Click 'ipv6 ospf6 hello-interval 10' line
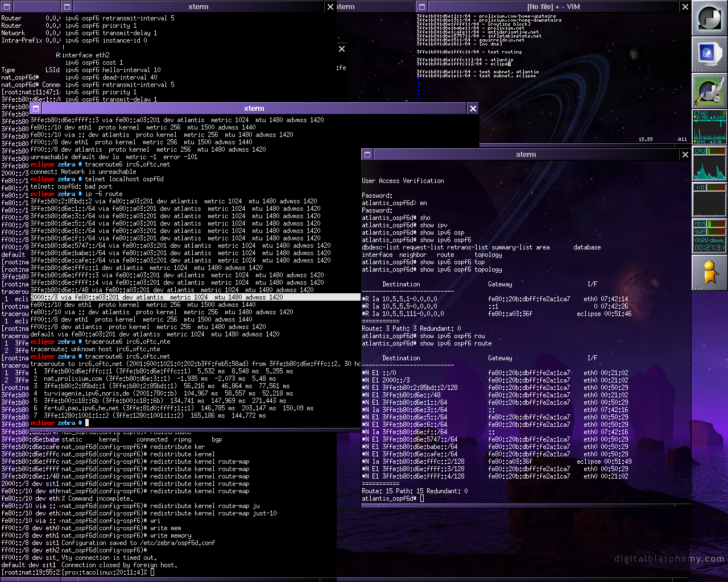The image size is (728, 582). 113,70
